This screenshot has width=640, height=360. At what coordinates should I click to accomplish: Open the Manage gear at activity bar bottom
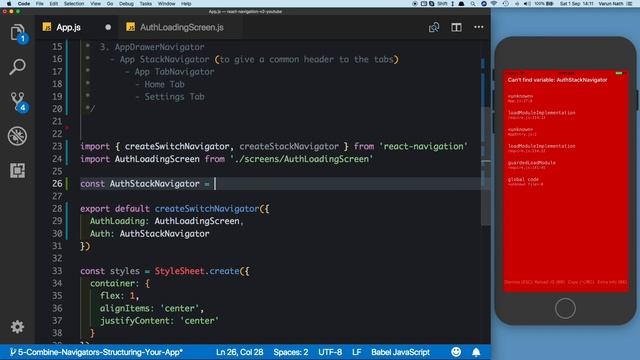click(x=17, y=327)
